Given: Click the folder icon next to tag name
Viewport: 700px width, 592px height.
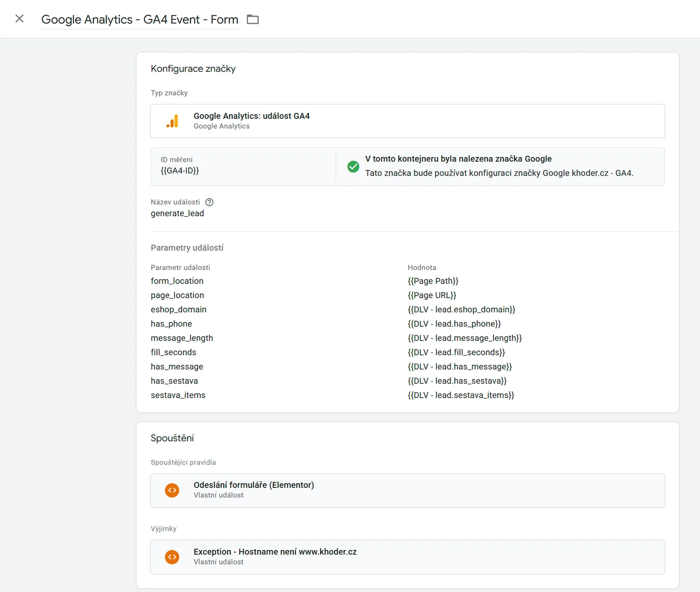Looking at the screenshot, I should pos(253,19).
